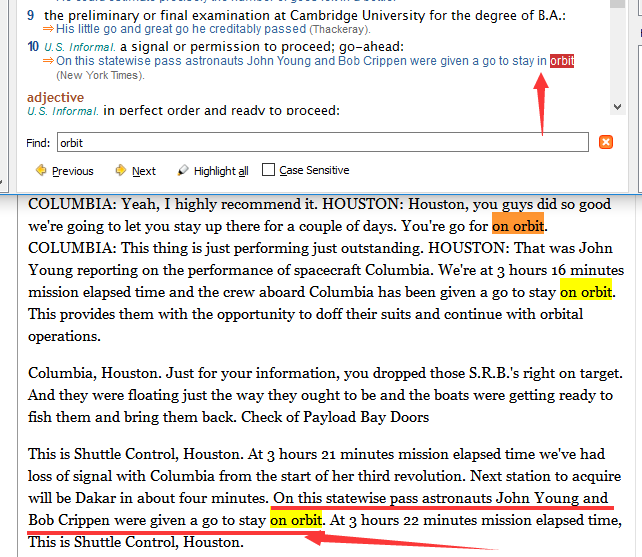Click the Next search result button
This screenshot has height=557, width=642.
pos(136,170)
